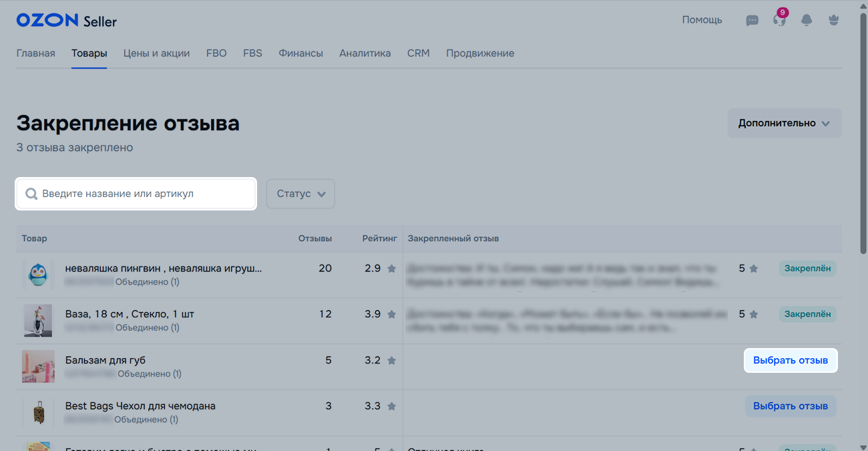The width and height of the screenshot is (868, 451).
Task: Click the crown premium icon
Action: [833, 20]
